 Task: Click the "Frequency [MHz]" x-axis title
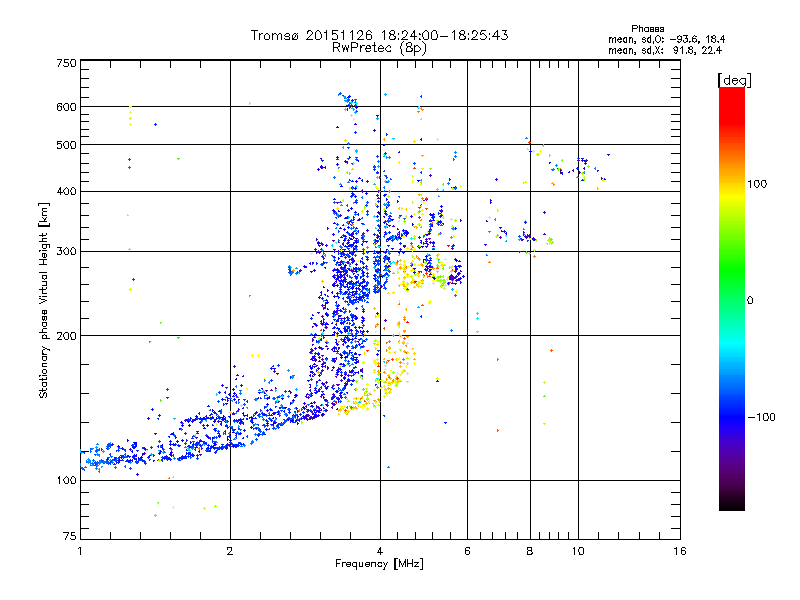(379, 564)
